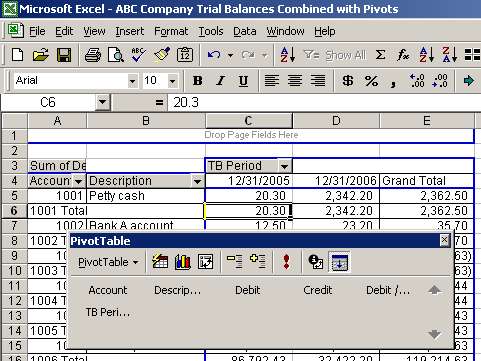The image size is (481, 361).
Task: Run the ABC spelling check icon
Action: click(138, 55)
